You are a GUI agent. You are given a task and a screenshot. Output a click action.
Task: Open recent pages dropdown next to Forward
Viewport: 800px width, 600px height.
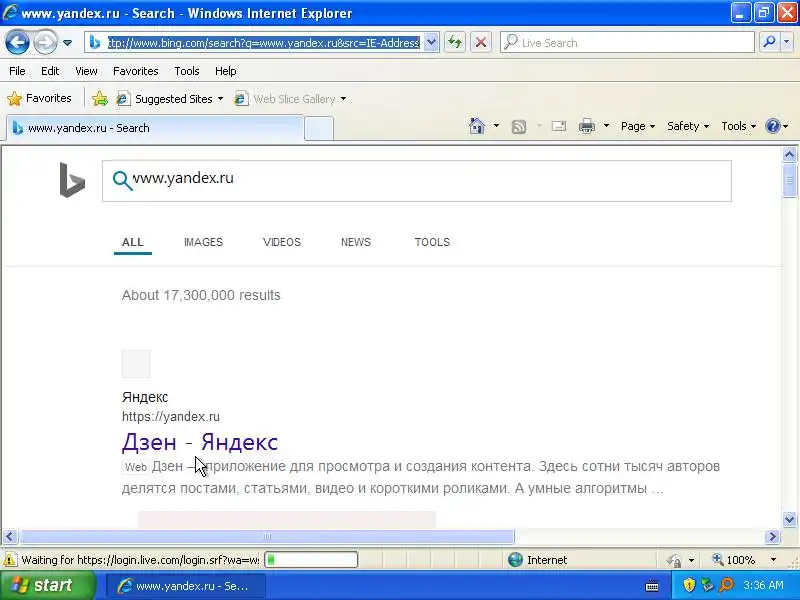(x=67, y=43)
